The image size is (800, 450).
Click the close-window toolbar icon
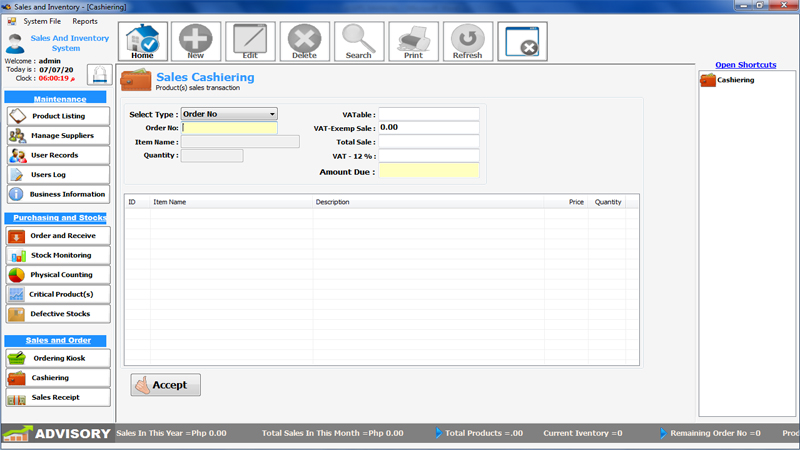pyautogui.click(x=522, y=43)
